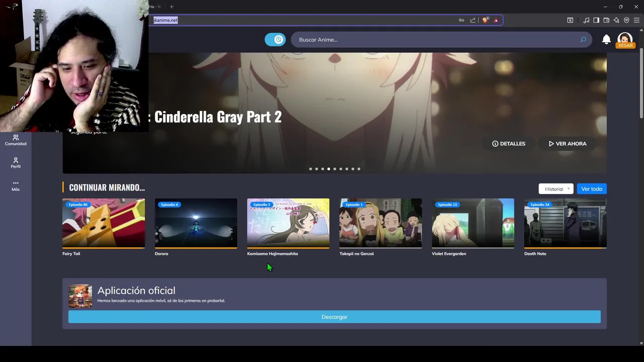Open the XESAR profile avatar
Image resolution: width=644 pixels, height=362 pixels.
625,40
